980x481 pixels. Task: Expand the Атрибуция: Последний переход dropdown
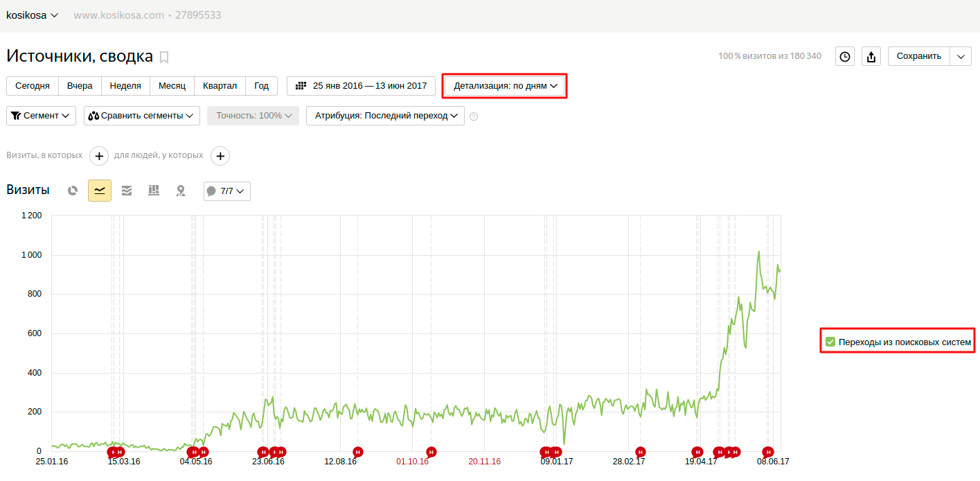tap(385, 116)
